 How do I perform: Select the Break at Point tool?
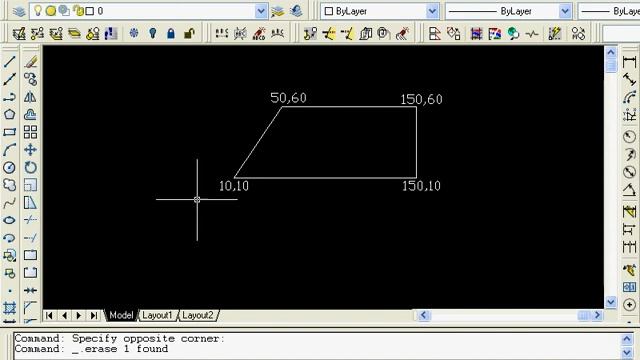[31, 256]
